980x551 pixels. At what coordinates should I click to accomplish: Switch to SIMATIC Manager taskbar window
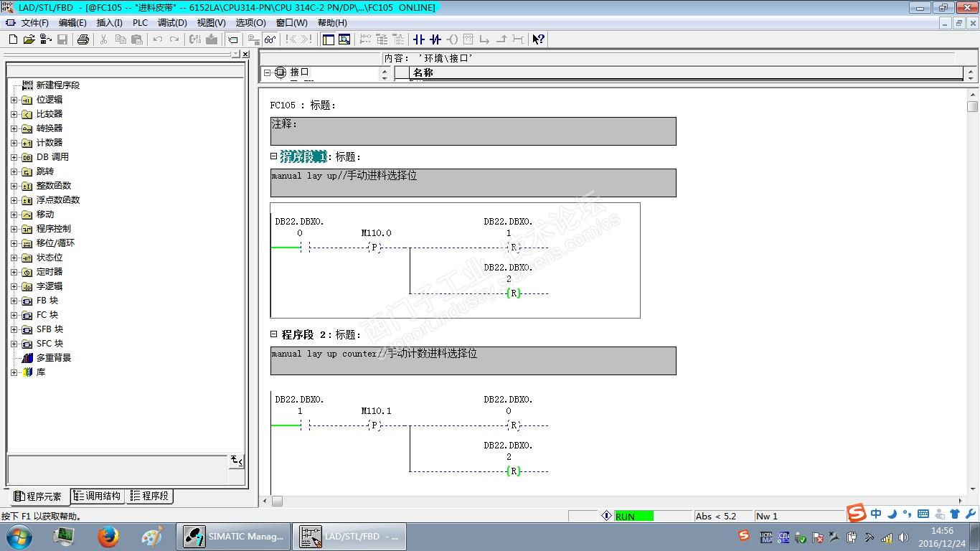coord(234,537)
